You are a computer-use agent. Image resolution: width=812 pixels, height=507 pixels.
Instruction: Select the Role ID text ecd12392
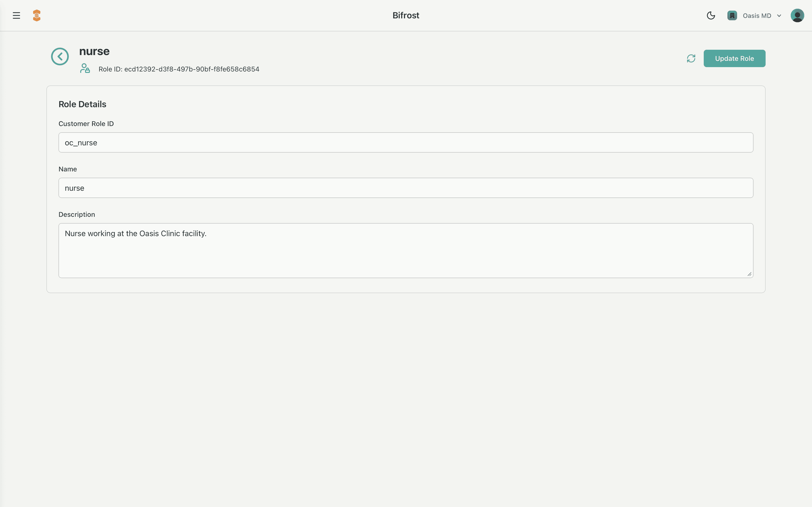tap(179, 69)
